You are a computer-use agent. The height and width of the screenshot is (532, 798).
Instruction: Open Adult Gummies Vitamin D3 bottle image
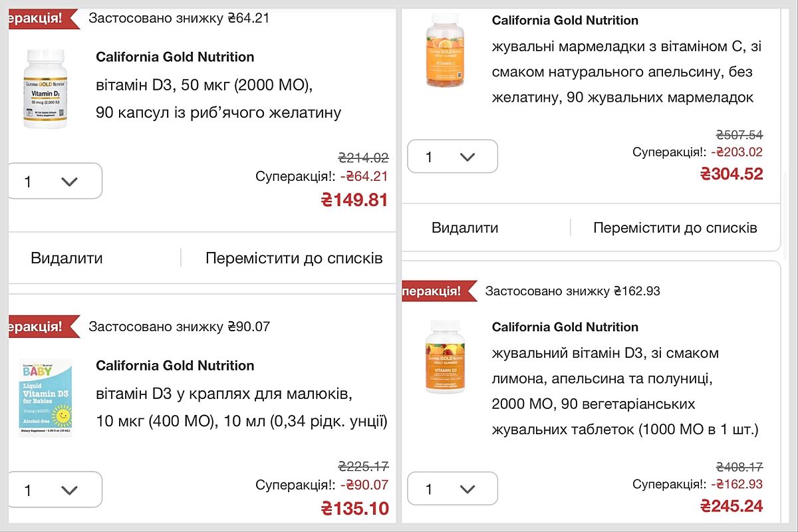pos(446,357)
